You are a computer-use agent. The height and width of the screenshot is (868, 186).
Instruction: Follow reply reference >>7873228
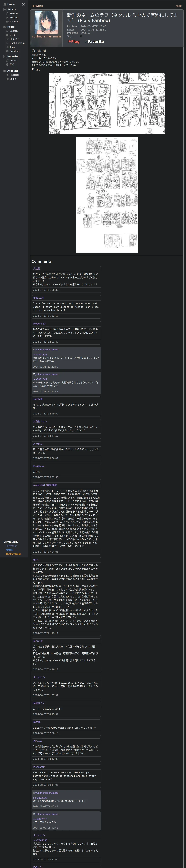[x=40, y=798]
